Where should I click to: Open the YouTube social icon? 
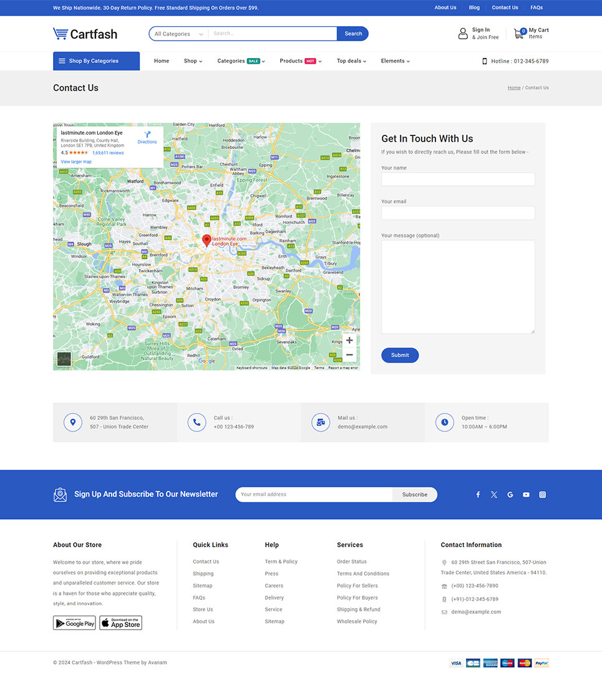[x=526, y=495]
